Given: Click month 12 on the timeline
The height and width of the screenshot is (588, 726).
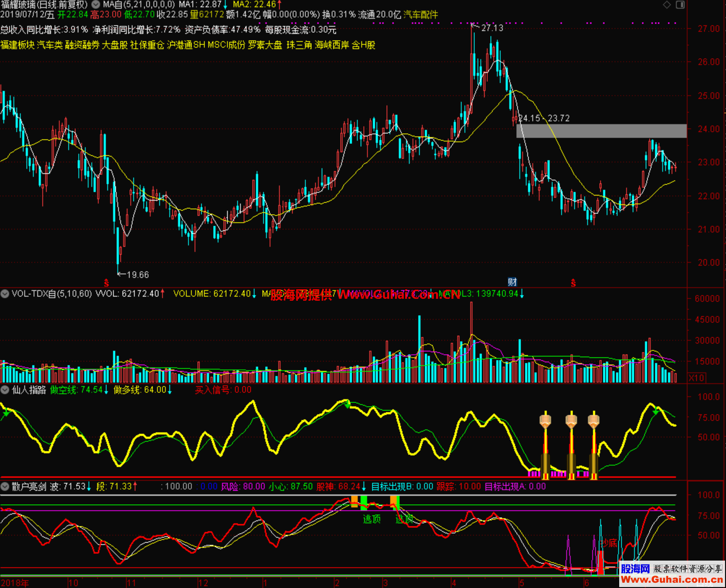Looking at the screenshot, I should (x=203, y=583).
